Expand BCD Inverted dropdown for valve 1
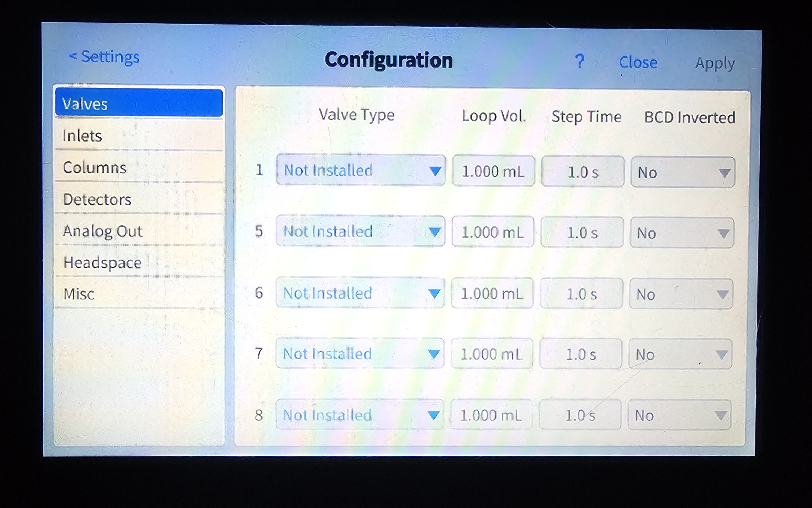The width and height of the screenshot is (812, 508). click(x=683, y=172)
